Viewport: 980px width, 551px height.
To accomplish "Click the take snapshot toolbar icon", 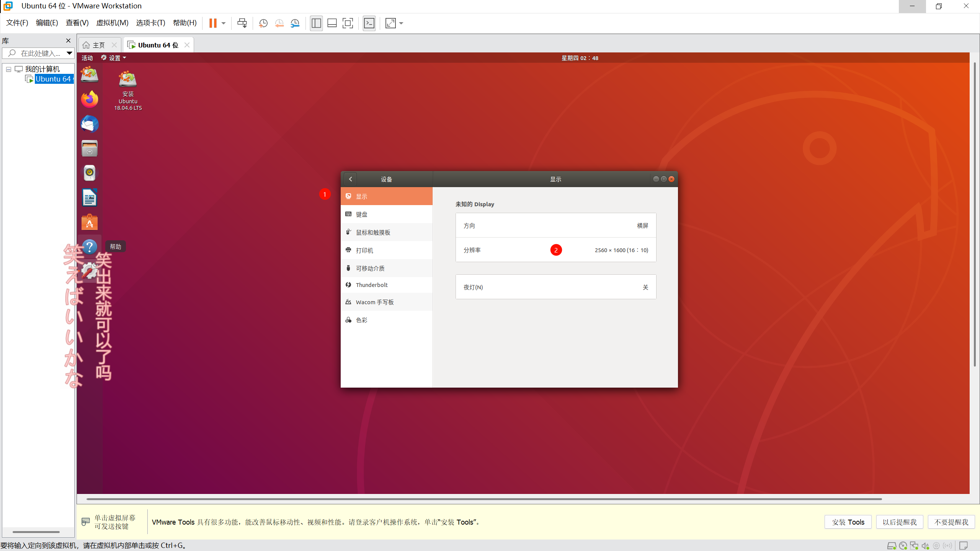I will coord(263,23).
